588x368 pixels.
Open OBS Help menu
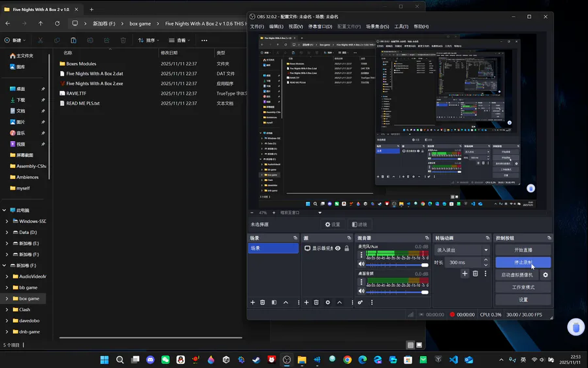[x=421, y=26]
